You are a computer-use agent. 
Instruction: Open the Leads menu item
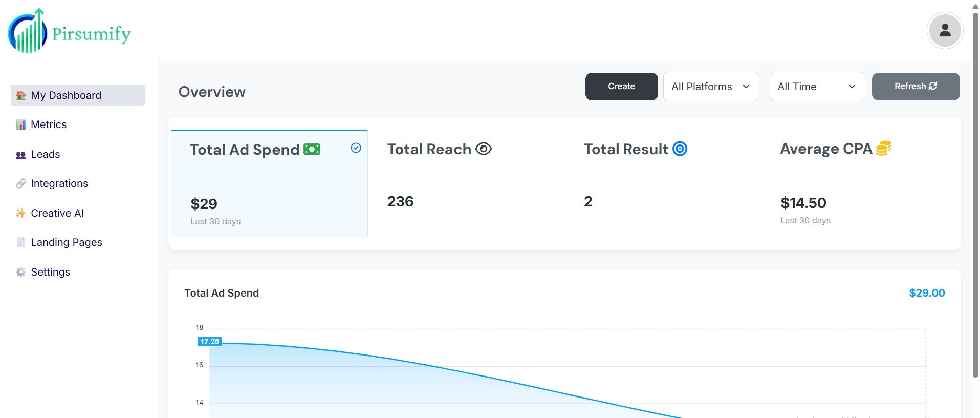point(77,154)
